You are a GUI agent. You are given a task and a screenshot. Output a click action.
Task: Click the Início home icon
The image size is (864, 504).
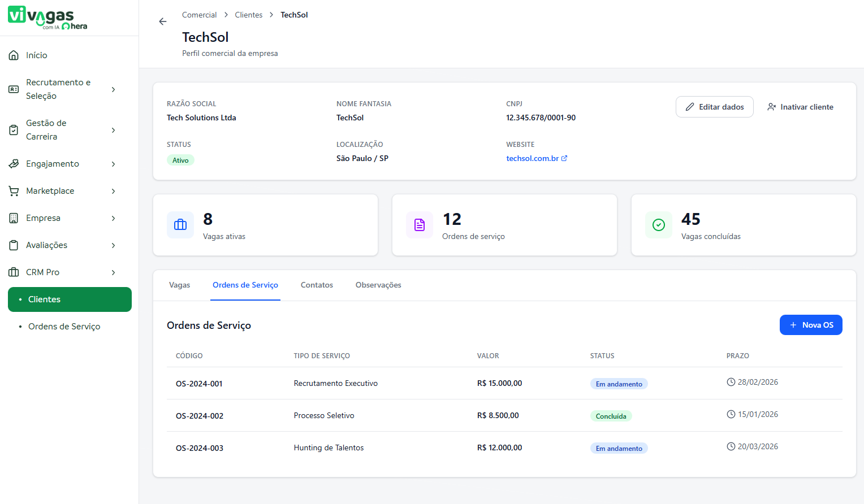click(14, 55)
